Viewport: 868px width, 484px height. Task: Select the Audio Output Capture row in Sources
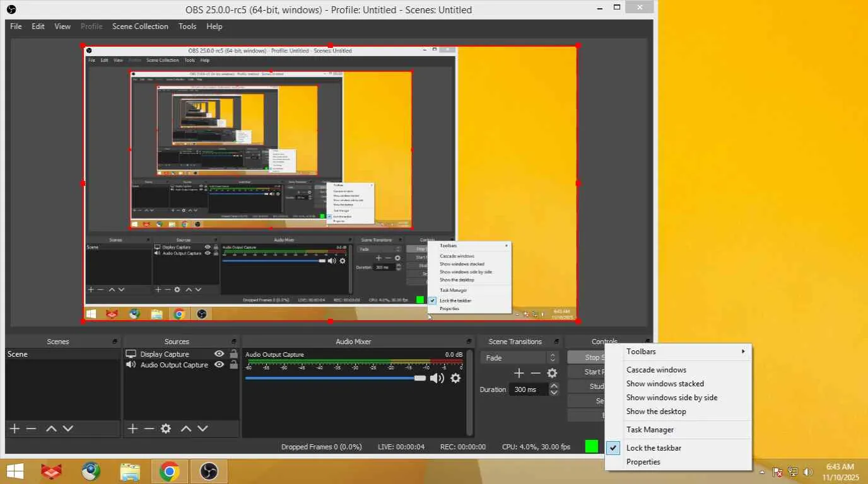click(181, 365)
